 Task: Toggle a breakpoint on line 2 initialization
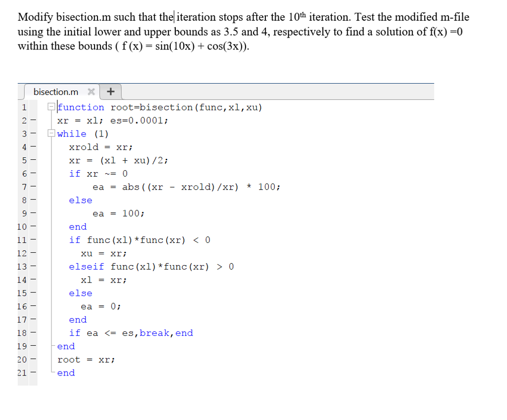pyautogui.click(x=32, y=121)
